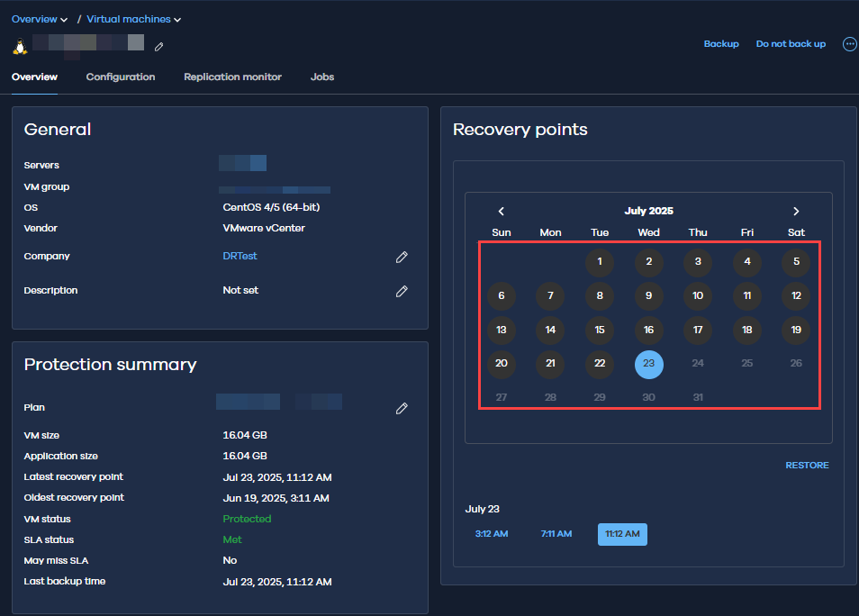Click the VM size 16.04 GB value
859x616 pixels.
click(245, 435)
